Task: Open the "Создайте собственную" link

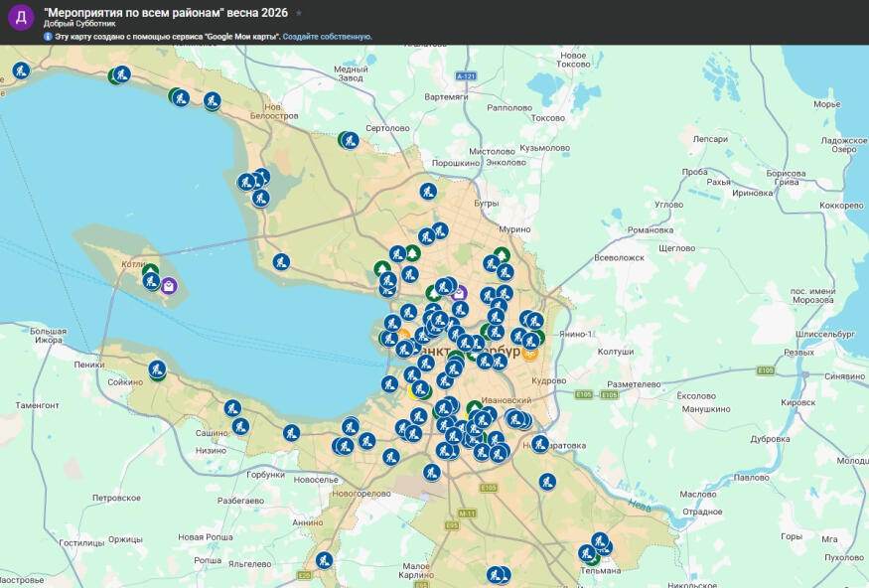Action: 327,36
